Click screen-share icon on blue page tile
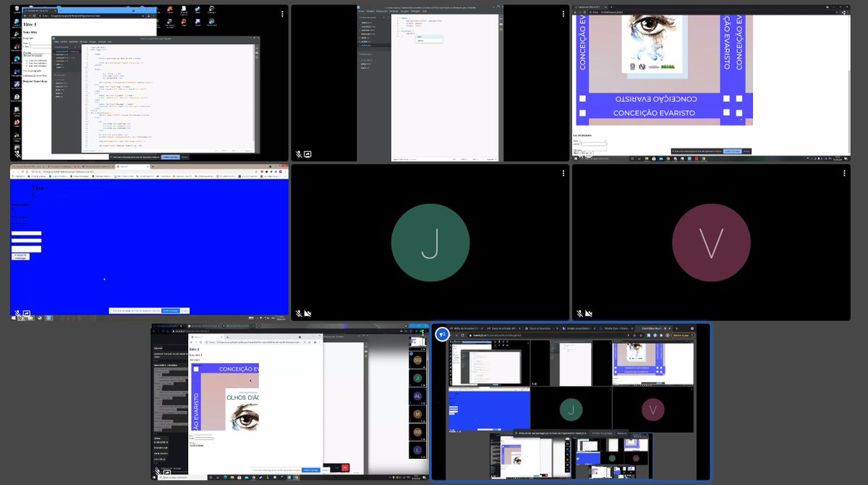This screenshot has width=868, height=485. (x=27, y=314)
